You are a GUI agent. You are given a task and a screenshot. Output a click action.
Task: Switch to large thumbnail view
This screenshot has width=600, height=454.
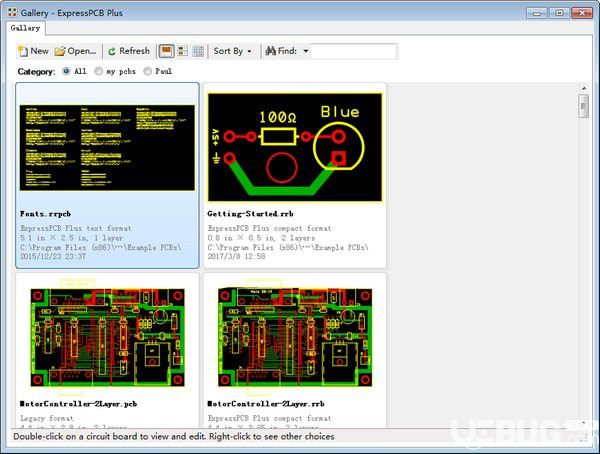click(x=166, y=51)
